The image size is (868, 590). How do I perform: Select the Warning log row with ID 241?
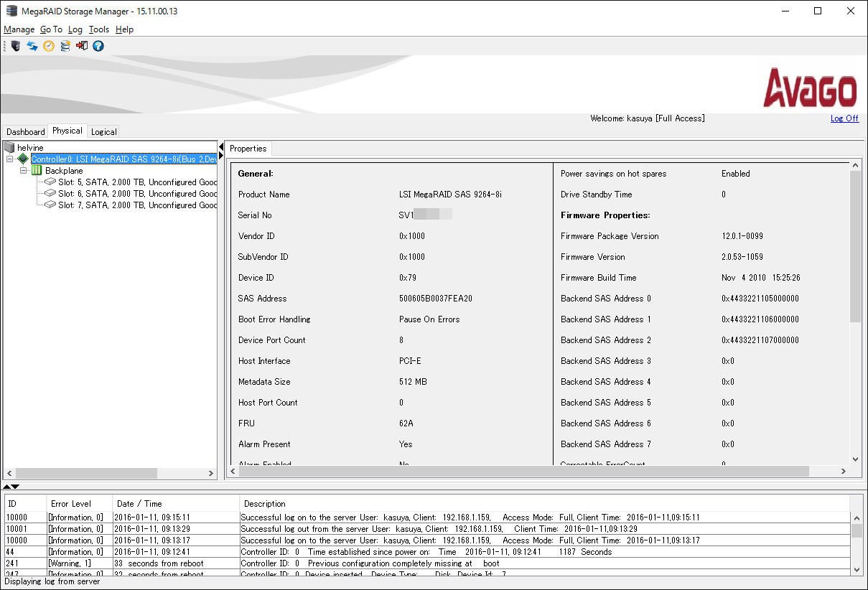pos(427,563)
